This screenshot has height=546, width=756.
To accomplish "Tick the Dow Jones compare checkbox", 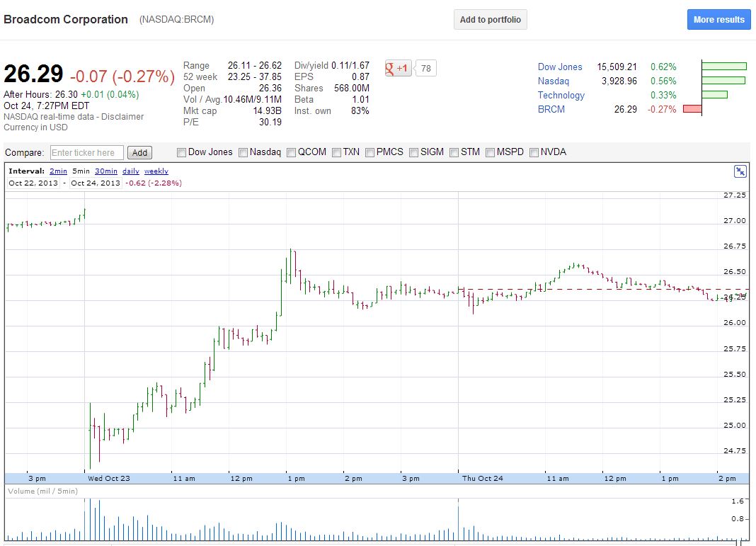I will tap(182, 152).
